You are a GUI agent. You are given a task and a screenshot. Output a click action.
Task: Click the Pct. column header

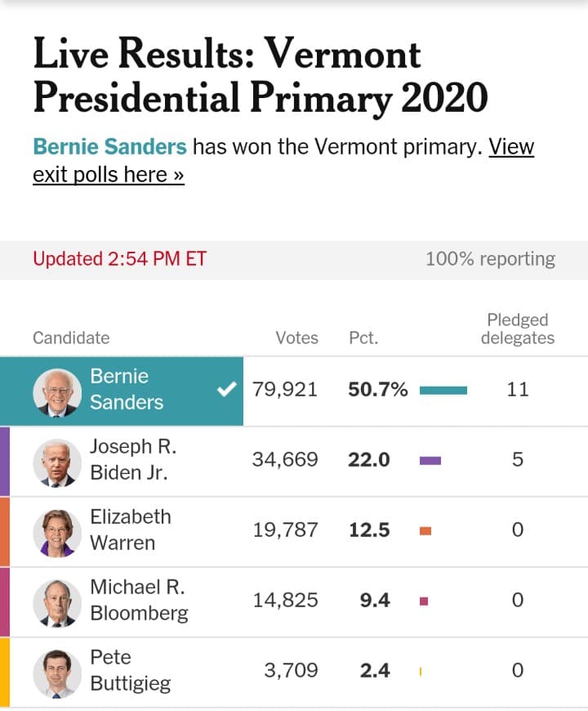[x=363, y=338]
